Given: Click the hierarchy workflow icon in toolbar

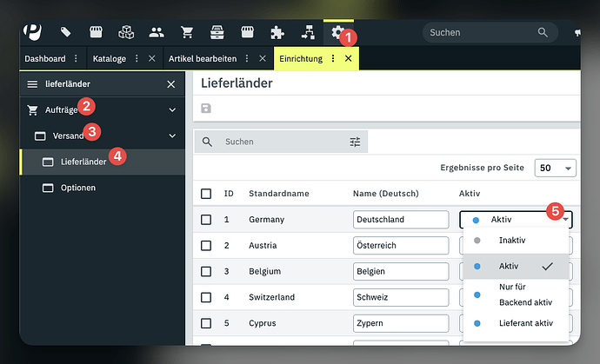Looking at the screenshot, I should point(307,32).
